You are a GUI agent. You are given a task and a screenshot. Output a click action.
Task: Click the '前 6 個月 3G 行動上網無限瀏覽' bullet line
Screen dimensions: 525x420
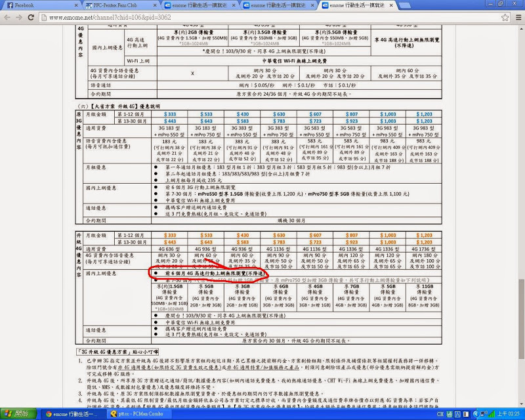[x=200, y=187]
